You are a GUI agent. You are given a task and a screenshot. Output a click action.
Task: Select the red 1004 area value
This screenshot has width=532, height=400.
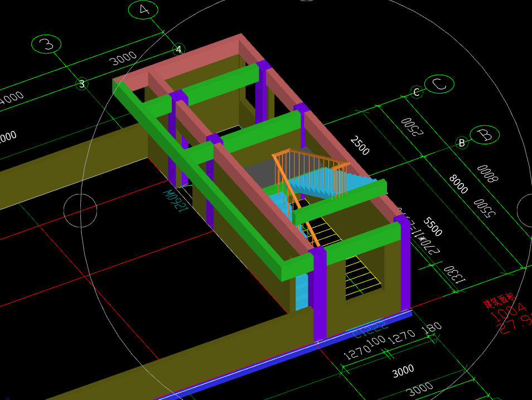point(508,312)
